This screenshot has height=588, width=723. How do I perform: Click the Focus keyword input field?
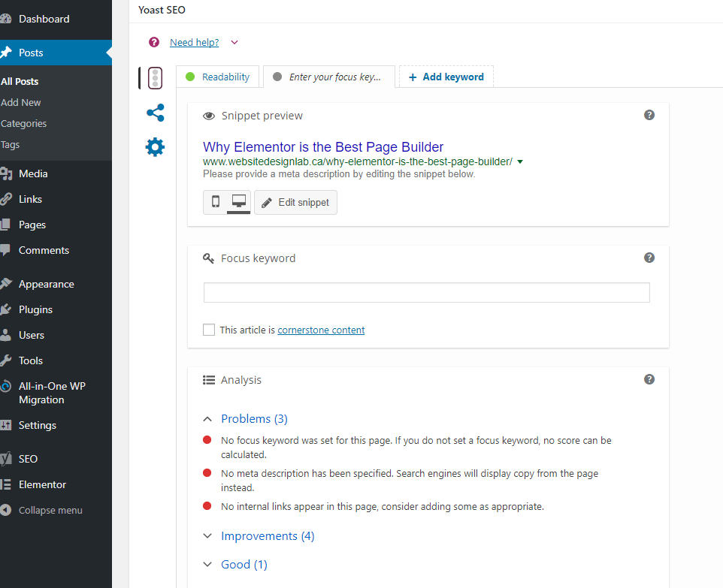427,293
